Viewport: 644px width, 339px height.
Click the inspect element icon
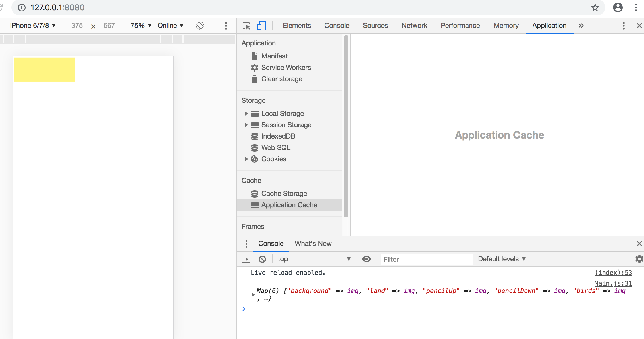point(246,26)
